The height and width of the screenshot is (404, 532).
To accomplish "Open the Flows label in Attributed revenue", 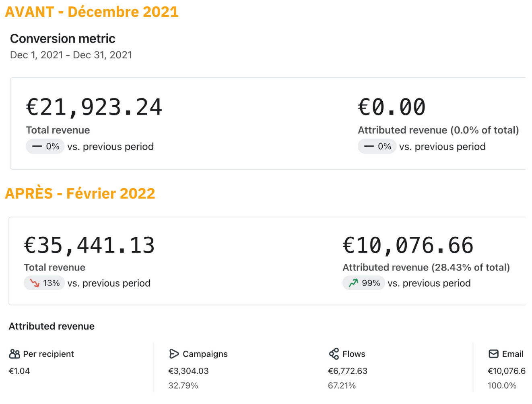I will pyautogui.click(x=354, y=354).
